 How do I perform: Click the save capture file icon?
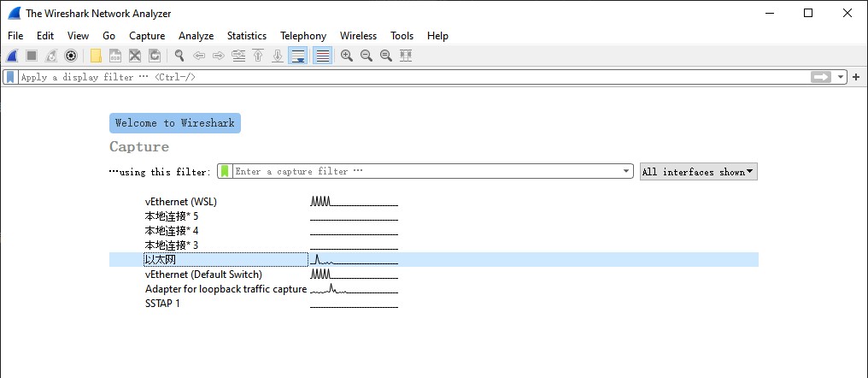point(115,56)
